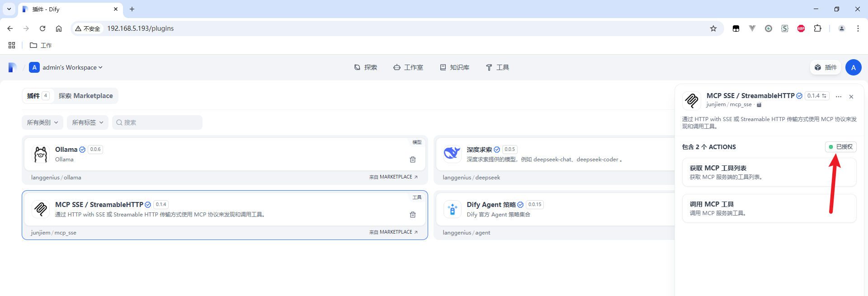Delete the Ollama plugin via trash icon
Image resolution: width=868 pixels, height=296 pixels.
pos(413,160)
